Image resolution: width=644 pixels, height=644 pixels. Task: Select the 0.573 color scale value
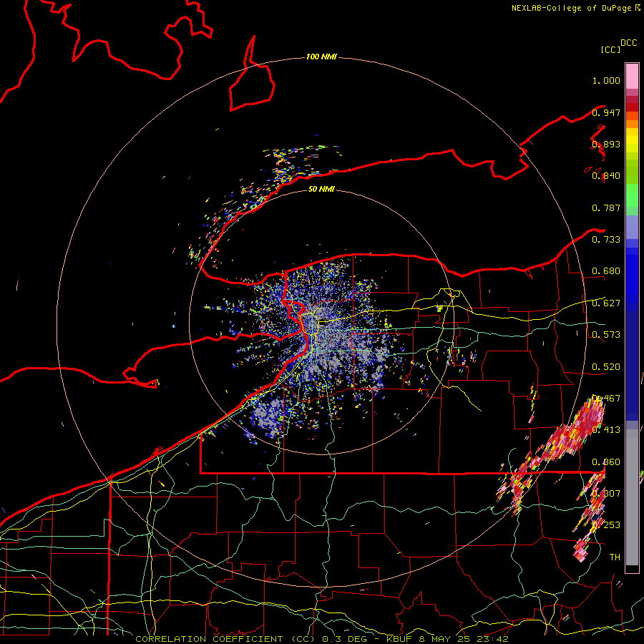pyautogui.click(x=606, y=335)
